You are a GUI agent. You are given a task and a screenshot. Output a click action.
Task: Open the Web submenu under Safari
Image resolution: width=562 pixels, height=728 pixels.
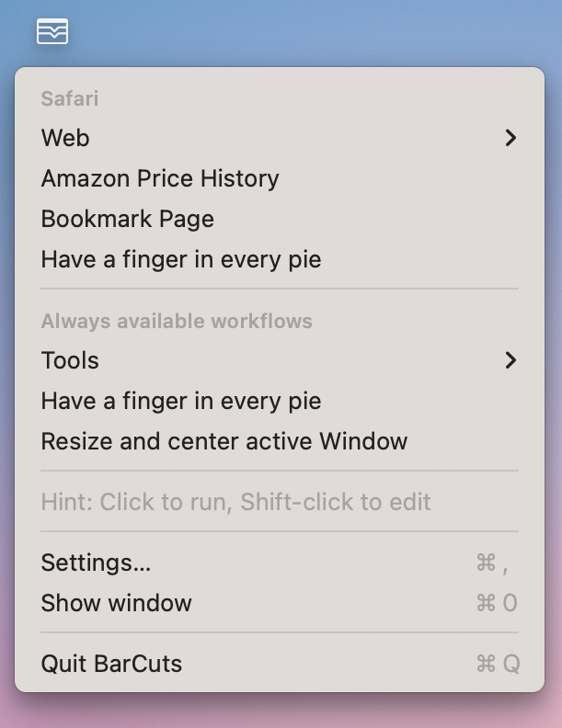click(x=280, y=138)
